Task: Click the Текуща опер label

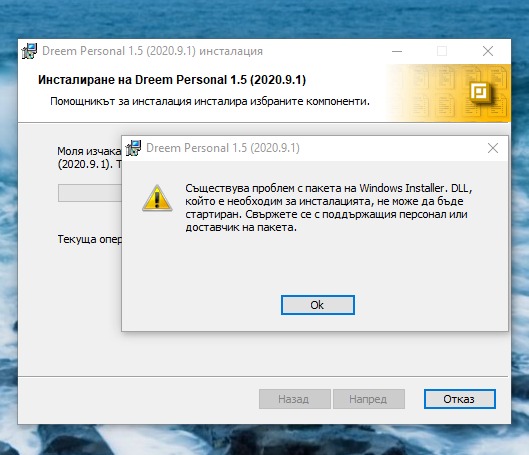Action: [x=89, y=239]
